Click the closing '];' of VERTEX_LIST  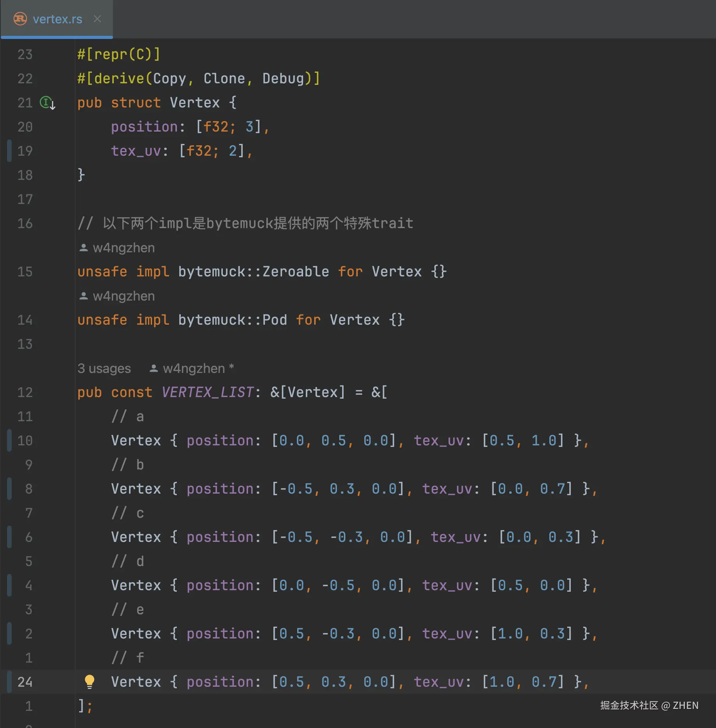pos(85,706)
